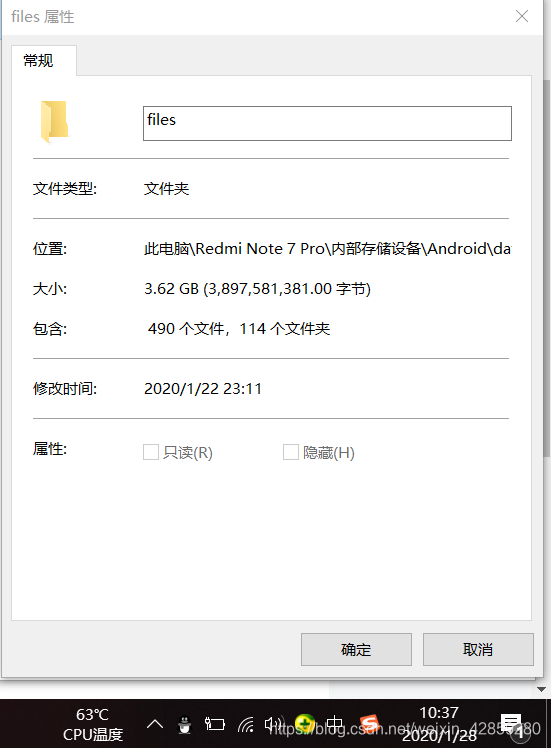Image resolution: width=551 pixels, height=748 pixels.
Task: Open the Sogou input method icon
Action: tap(368, 724)
